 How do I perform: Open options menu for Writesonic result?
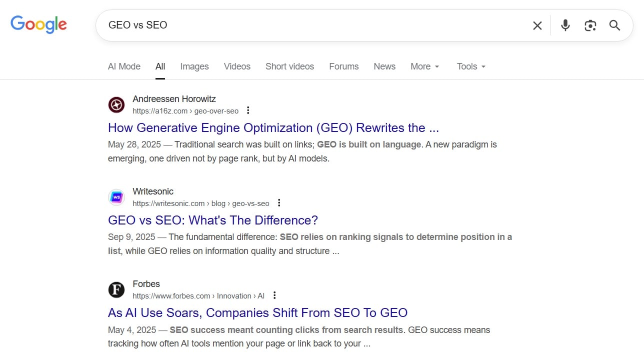[279, 203]
